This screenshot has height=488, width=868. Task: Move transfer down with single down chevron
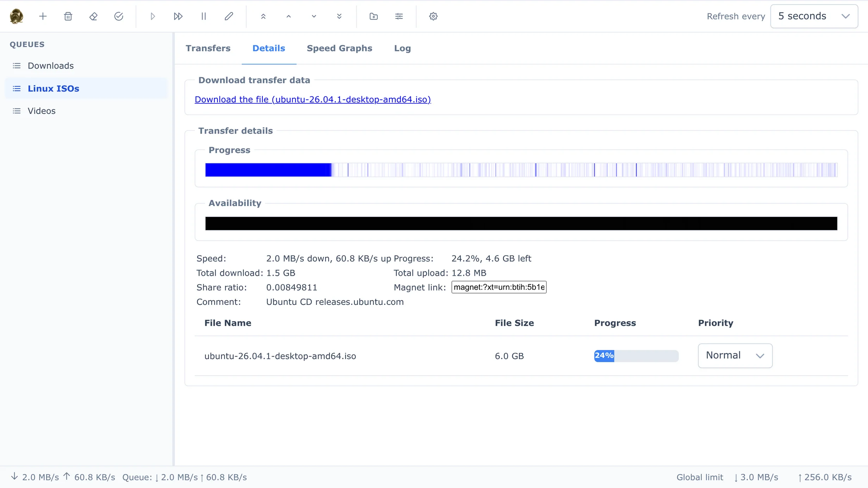tap(314, 16)
